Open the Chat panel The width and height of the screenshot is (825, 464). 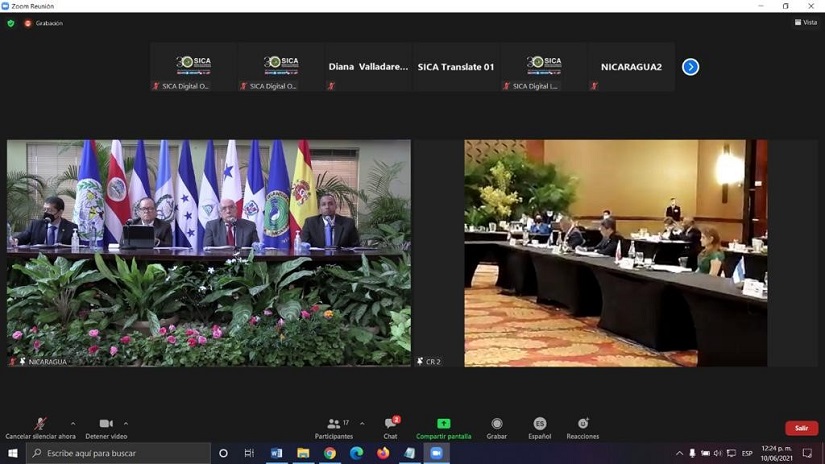click(x=390, y=428)
